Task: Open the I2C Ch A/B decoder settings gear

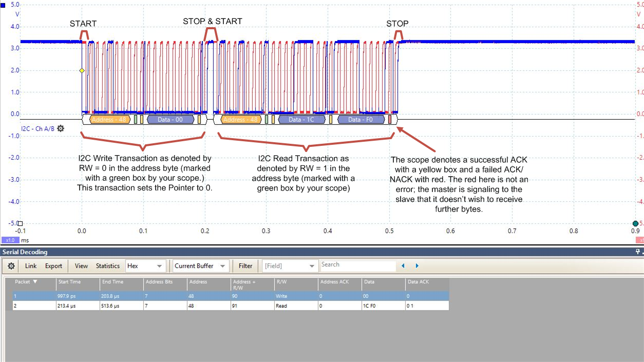Action: 60,128
